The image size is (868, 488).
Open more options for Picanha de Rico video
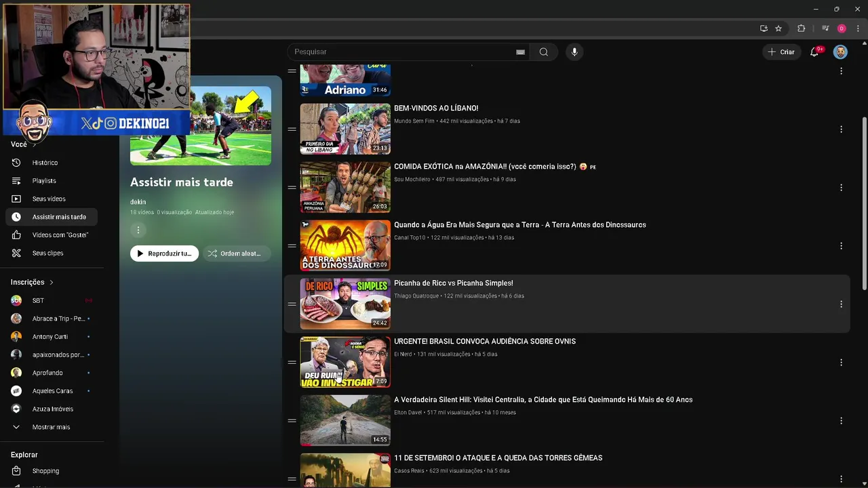pos(841,304)
